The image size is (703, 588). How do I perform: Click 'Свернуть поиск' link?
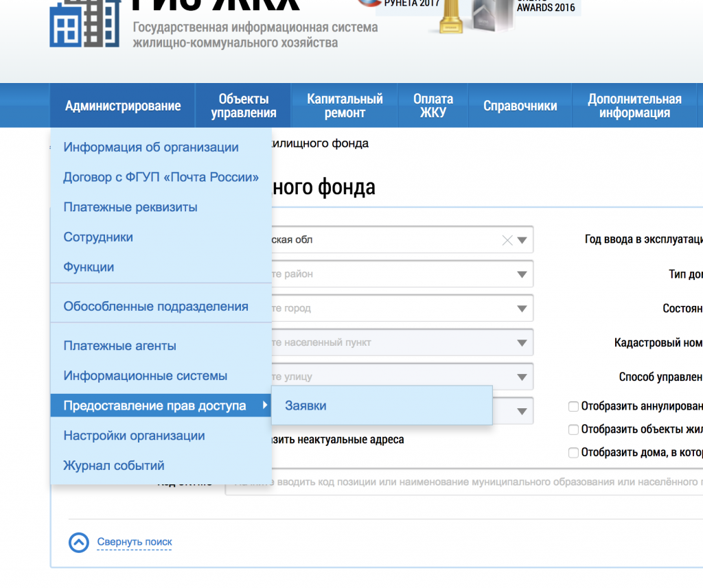click(135, 542)
